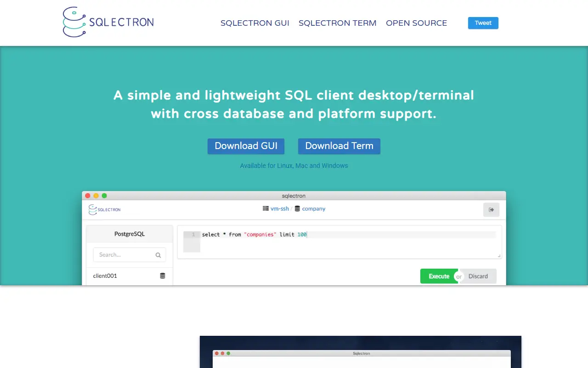Click the vm-ssh server icon
588x368 pixels.
(266, 208)
